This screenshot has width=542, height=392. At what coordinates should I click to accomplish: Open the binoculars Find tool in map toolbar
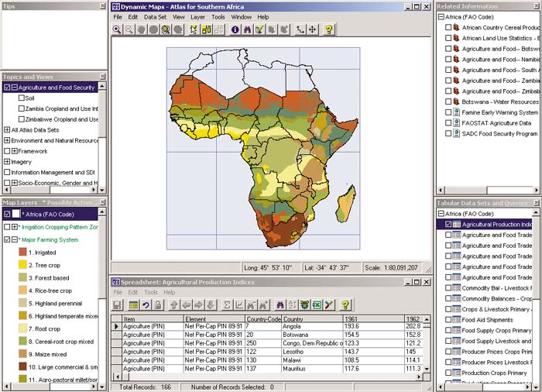(247, 29)
